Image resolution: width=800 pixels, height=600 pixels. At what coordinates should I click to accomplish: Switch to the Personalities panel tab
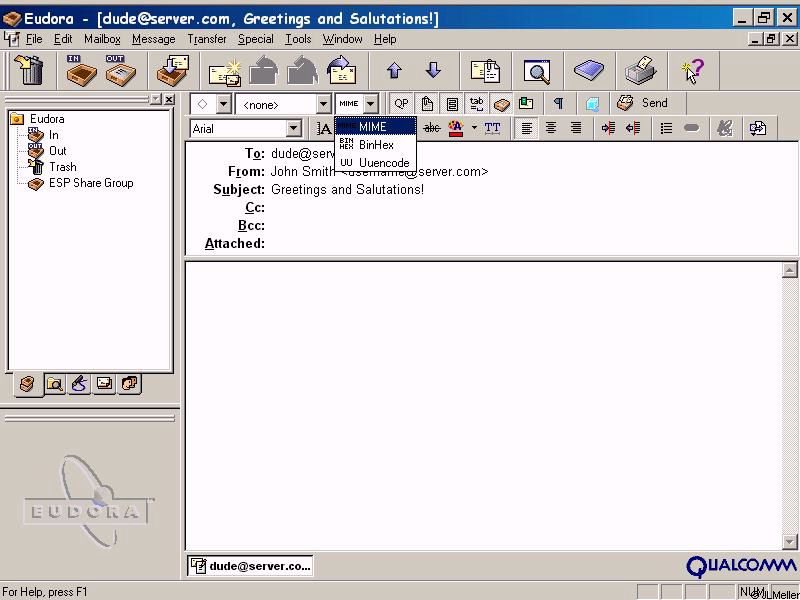pyautogui.click(x=130, y=383)
